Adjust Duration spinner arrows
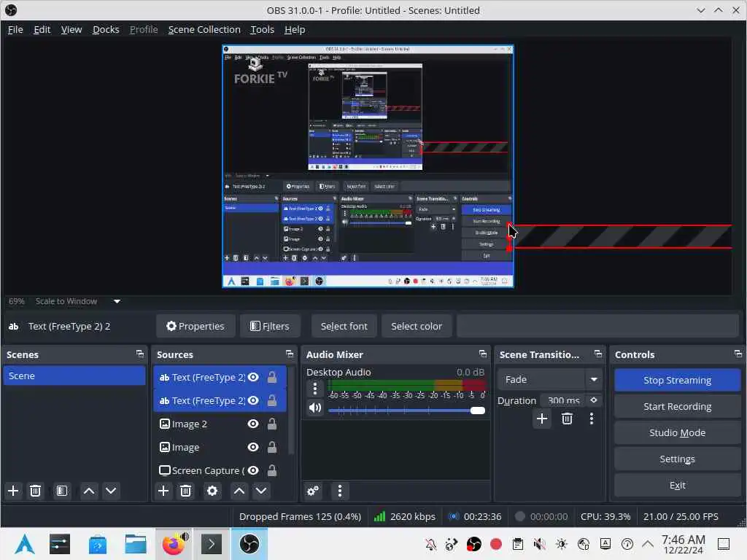 click(594, 400)
